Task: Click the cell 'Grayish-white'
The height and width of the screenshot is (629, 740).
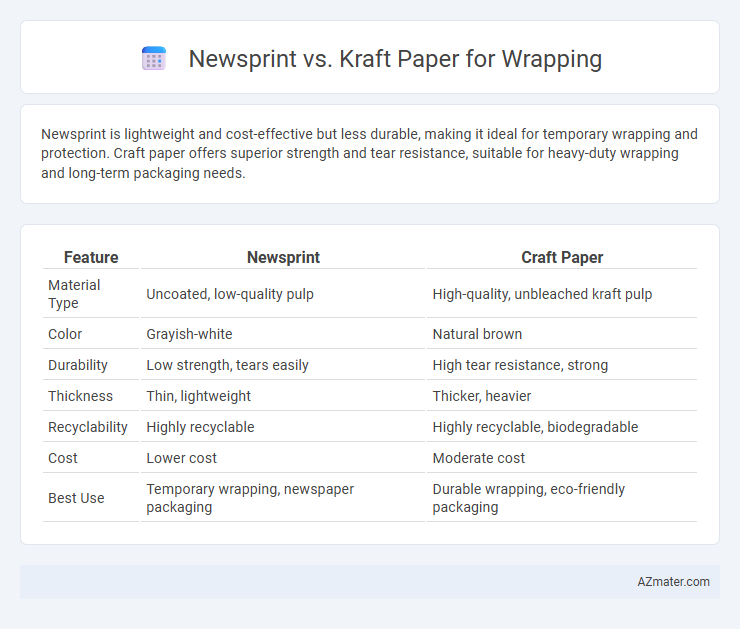Action: (x=189, y=334)
